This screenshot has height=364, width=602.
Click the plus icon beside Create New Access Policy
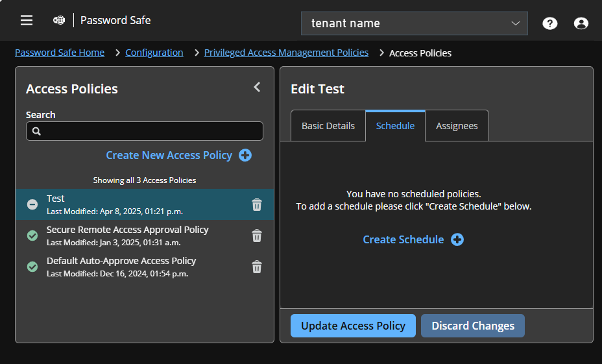tap(245, 155)
